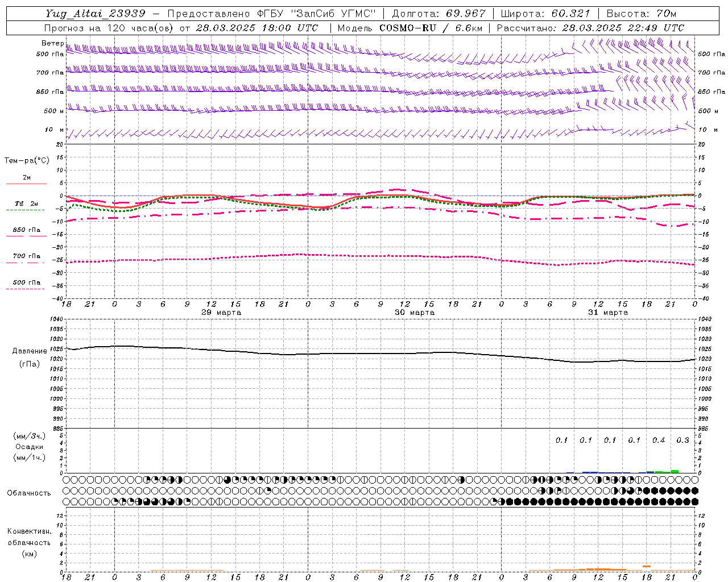Click the dash-dot line sample under '700 гПа' legend

(x=25, y=263)
